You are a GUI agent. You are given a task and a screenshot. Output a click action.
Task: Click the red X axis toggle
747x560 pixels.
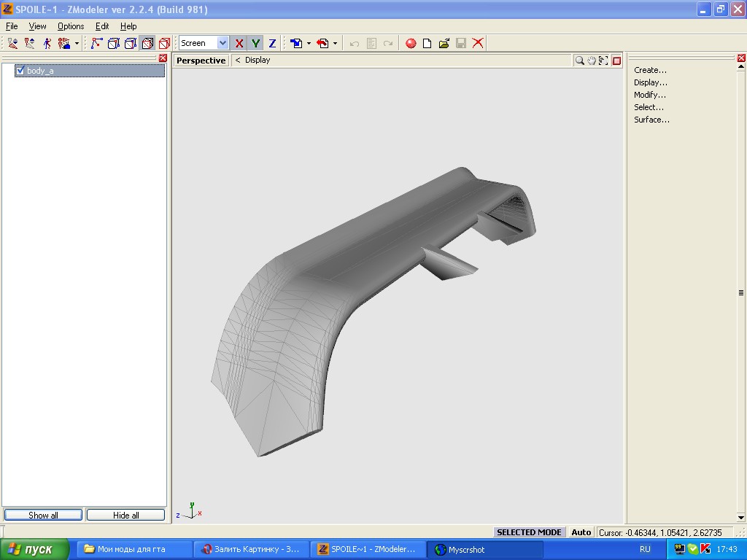pos(239,44)
